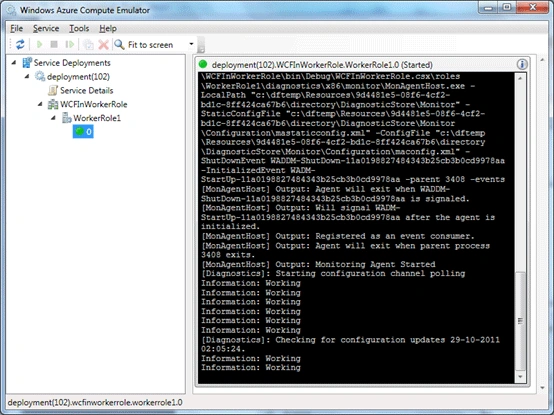Screen dimensions: 554x415
Task: Close the Compute Emulator window
Action: coord(532,8)
